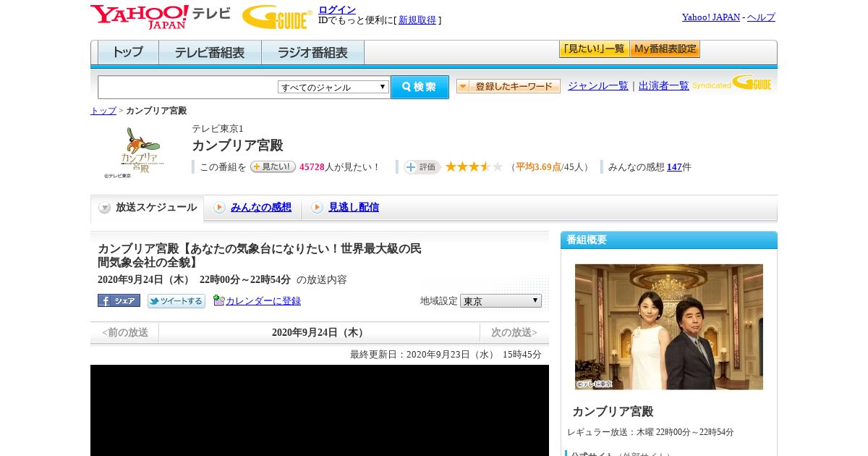Select the 放送スケジュール tab
Screen dimensions: 868x456
pyautogui.click(x=148, y=208)
